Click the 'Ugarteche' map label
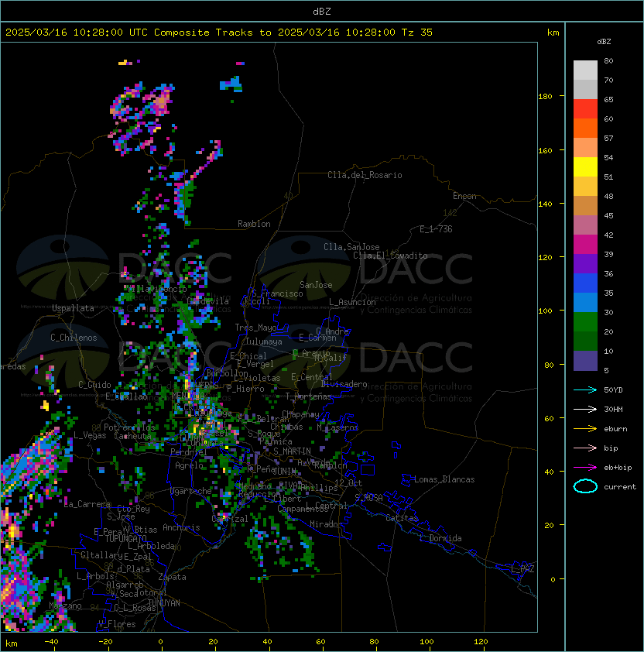Screen dimensions: 644x652 191,491
